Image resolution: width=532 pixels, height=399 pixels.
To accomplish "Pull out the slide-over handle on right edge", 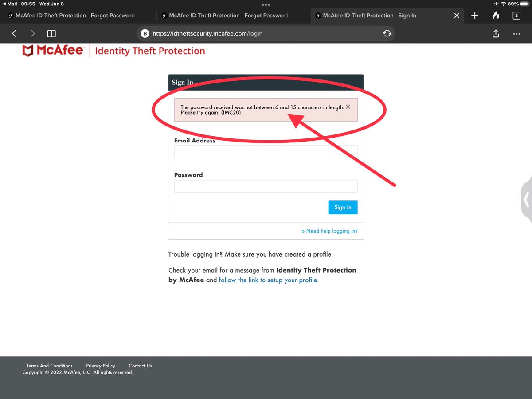I will tap(527, 200).
